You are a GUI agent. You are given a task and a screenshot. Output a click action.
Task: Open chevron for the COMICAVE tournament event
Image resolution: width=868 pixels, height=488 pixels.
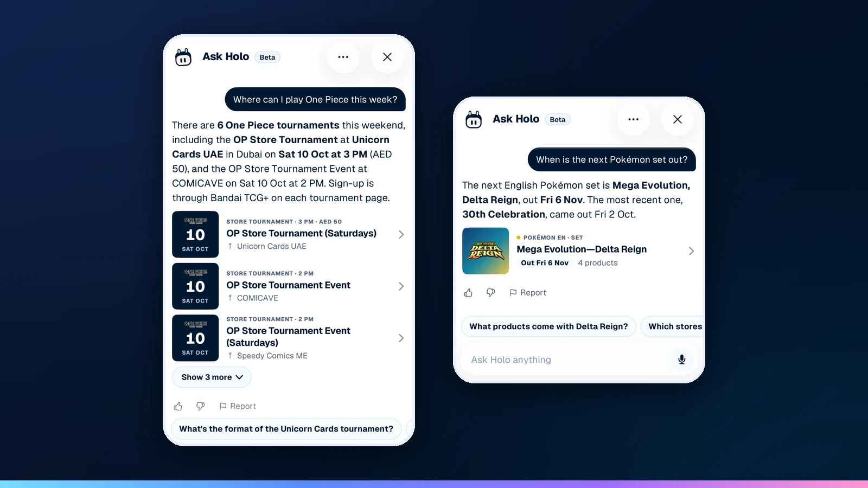[401, 286]
